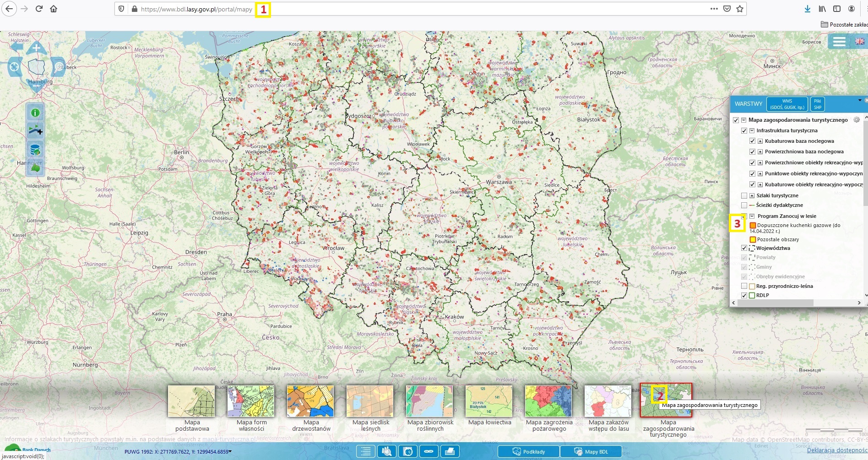This screenshot has width=868, height=460.
Task: Uncheck Powierzchniowa baza noclegowa layer
Action: pyautogui.click(x=752, y=152)
